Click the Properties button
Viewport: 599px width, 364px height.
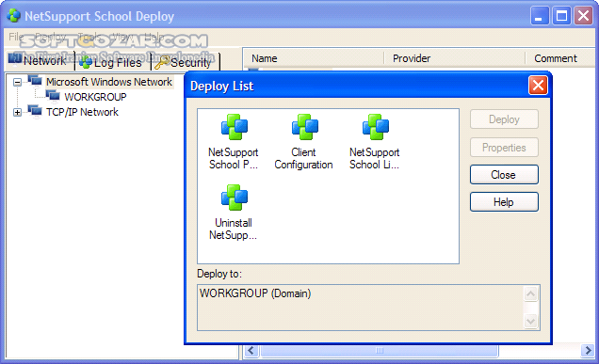pos(504,148)
